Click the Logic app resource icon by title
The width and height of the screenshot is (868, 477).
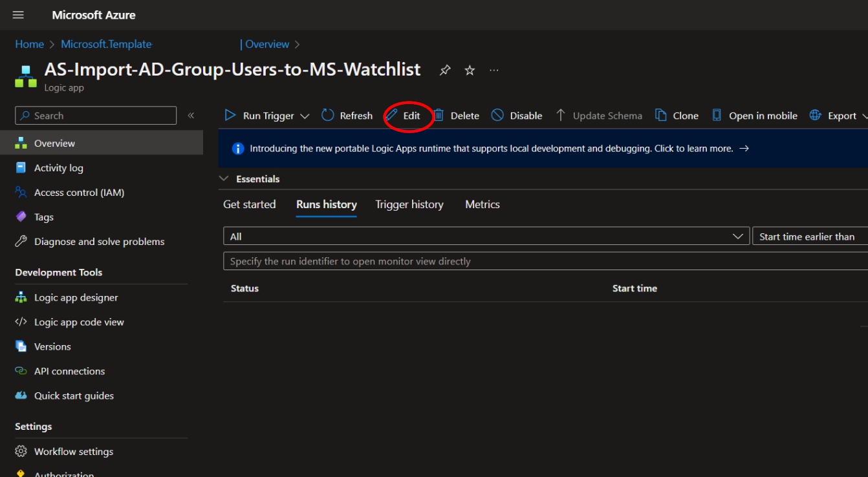pos(26,76)
